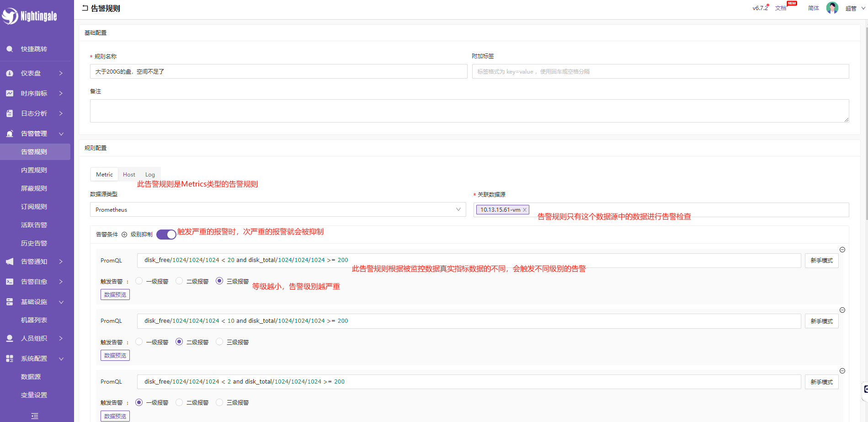
Task: Select 二级报警 for the second PromQL rule
Action: [179, 342]
